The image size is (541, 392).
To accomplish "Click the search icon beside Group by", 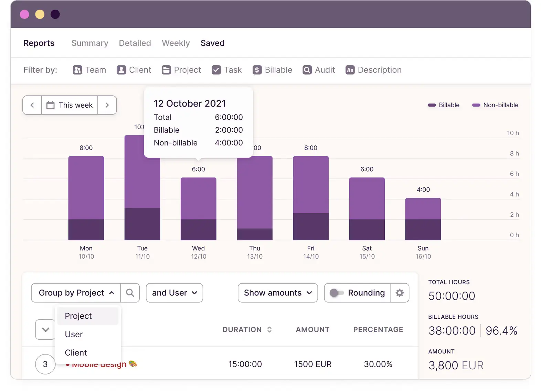I will pos(130,293).
